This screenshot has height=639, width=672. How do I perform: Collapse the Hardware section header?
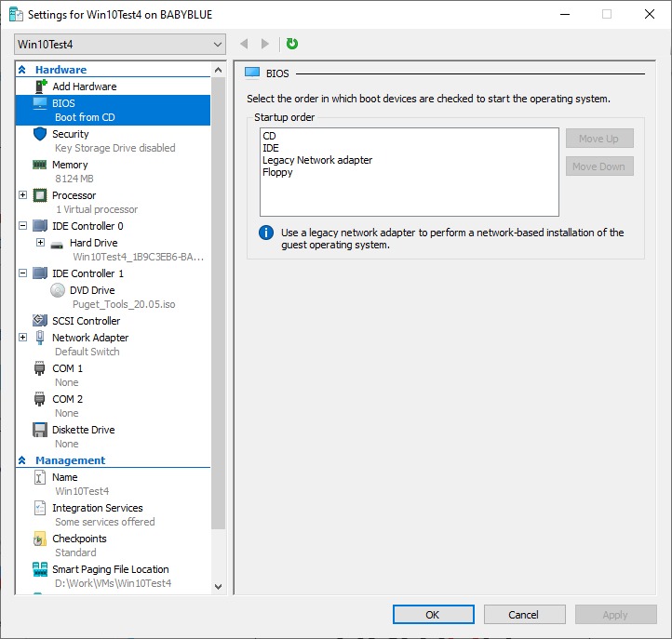tap(22, 70)
